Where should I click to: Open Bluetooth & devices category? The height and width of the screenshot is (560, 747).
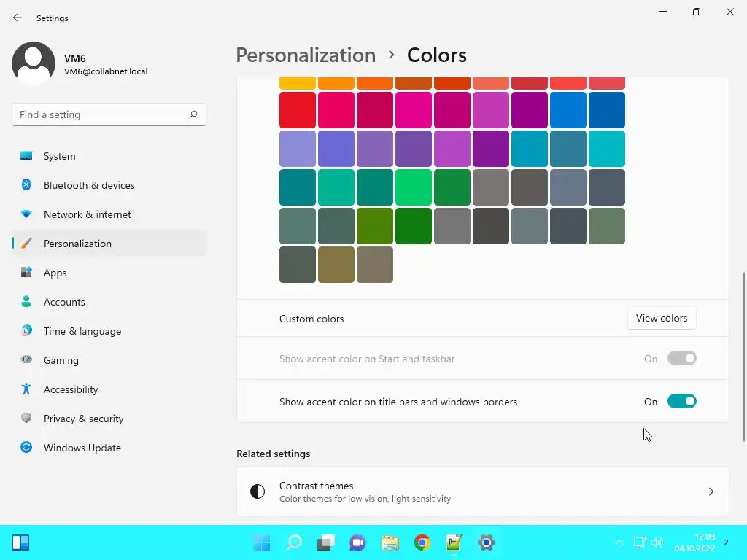click(x=109, y=184)
